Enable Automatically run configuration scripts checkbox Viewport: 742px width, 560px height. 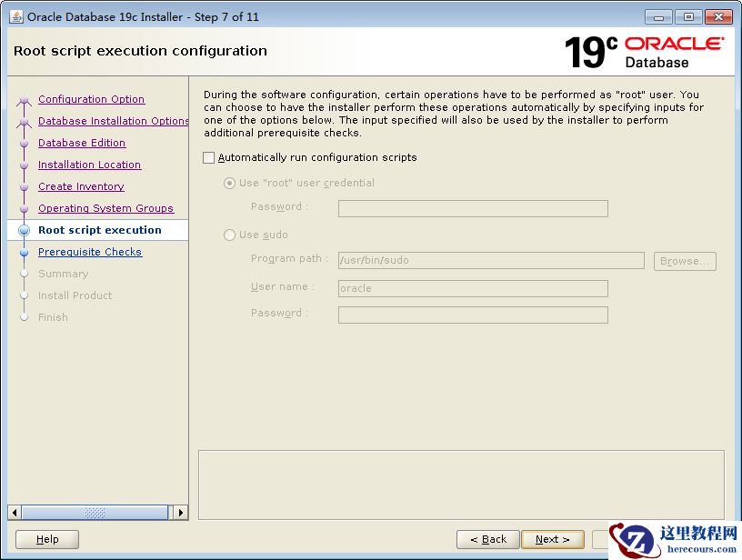[x=209, y=157]
